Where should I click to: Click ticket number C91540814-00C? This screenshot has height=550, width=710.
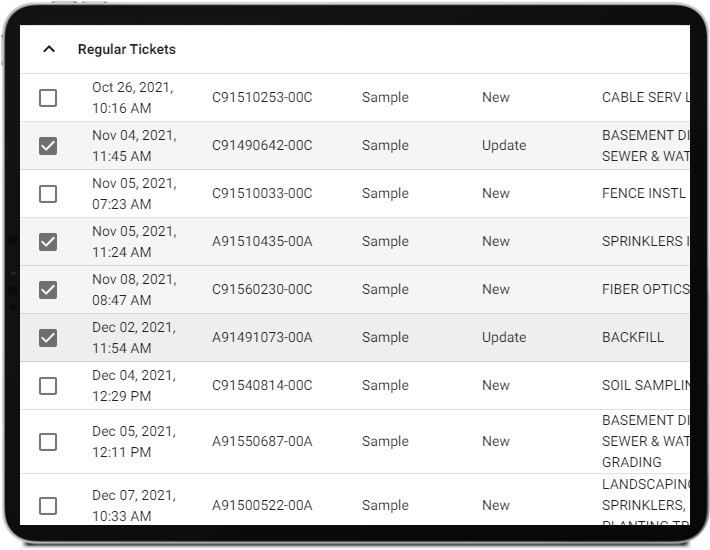click(262, 385)
